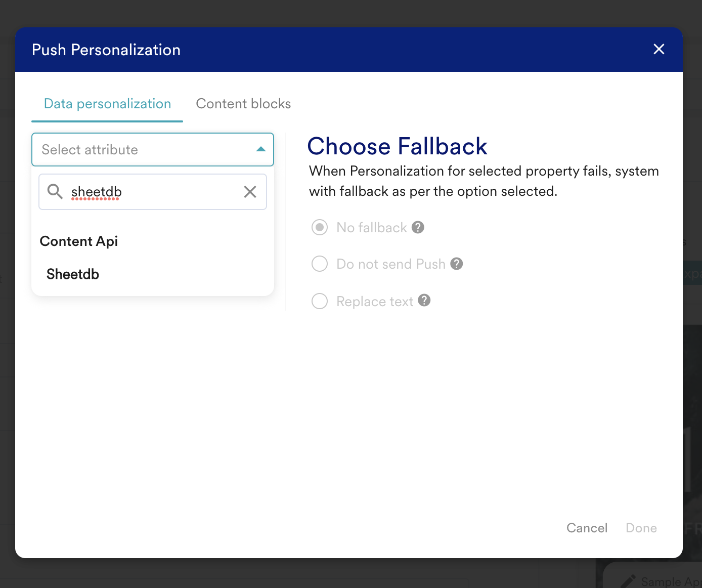This screenshot has width=702, height=588.
Task: View help icon beside Do not send Push
Action: (456, 264)
